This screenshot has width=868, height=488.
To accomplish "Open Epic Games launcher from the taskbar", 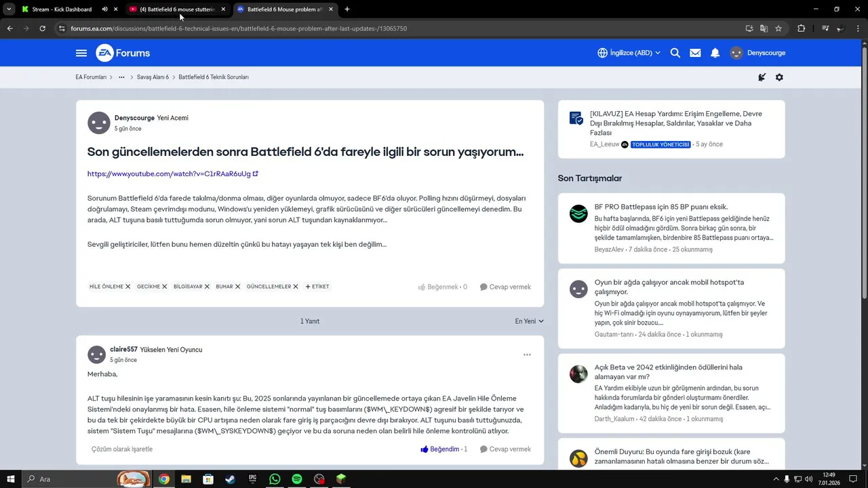I will coord(252,479).
